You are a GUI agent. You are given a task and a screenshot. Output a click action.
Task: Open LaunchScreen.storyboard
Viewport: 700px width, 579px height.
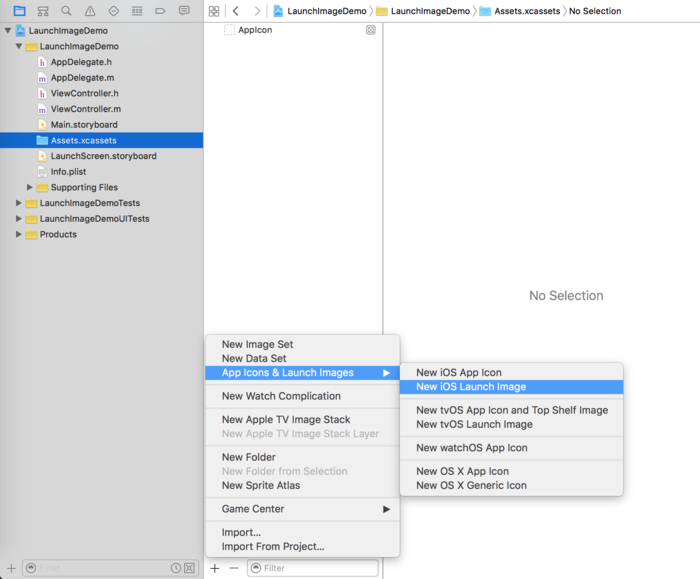[104, 156]
